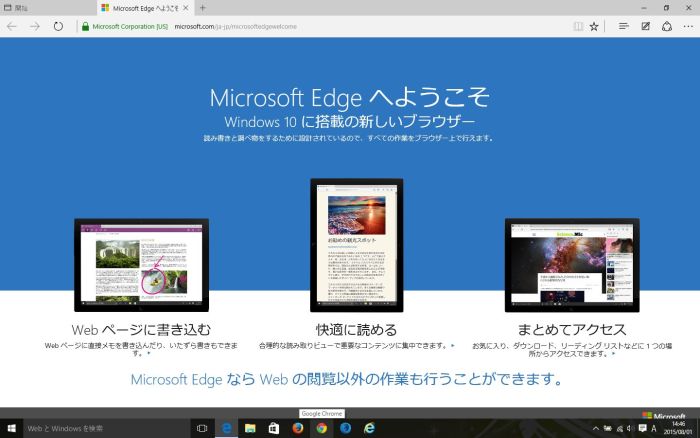Open Google Chrome from the taskbar
This screenshot has width=700, height=438.
[x=322, y=428]
